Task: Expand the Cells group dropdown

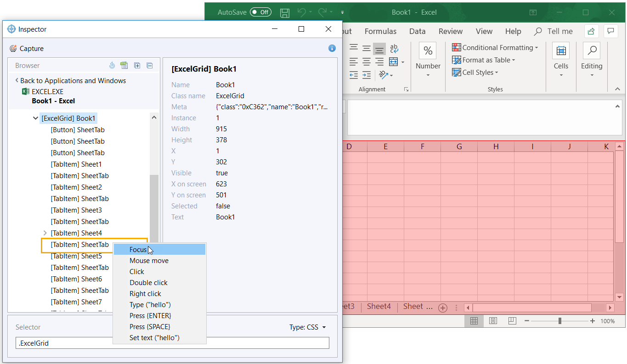Action: (561, 76)
